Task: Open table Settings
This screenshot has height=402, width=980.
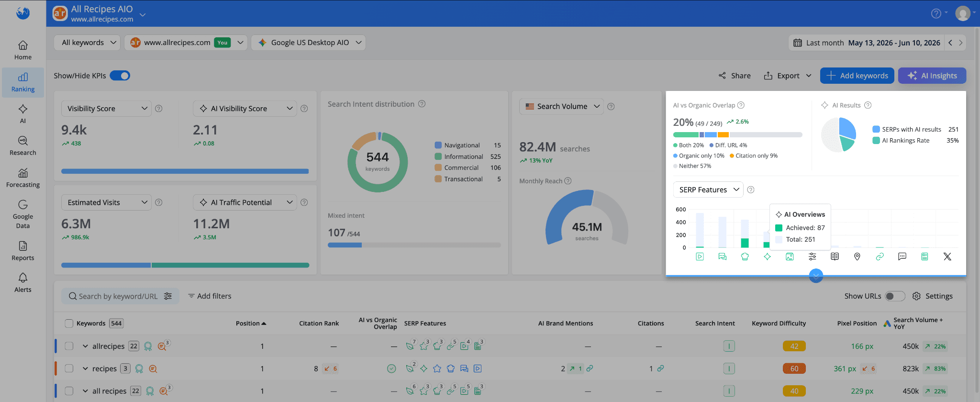Action: click(932, 296)
